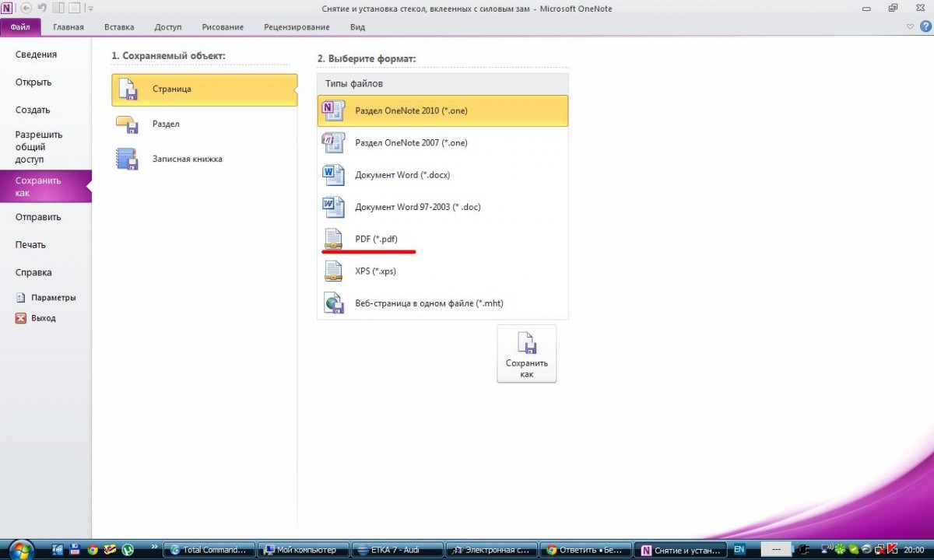Choose Веб-страница в одном файле (*.mht) format
The width and height of the screenshot is (934, 560).
[x=443, y=303]
